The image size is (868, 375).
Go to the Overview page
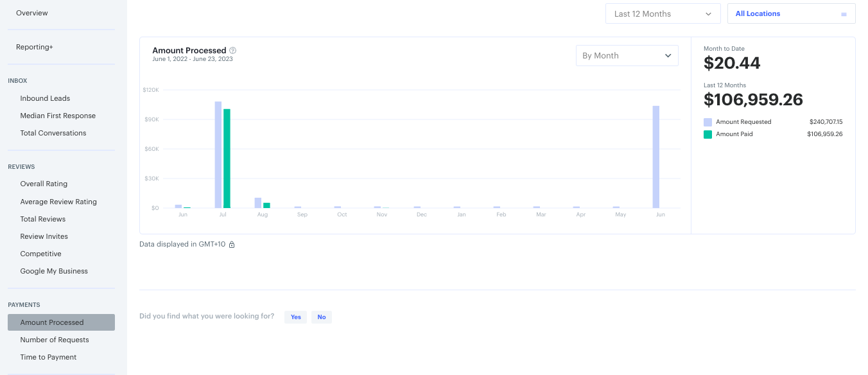click(x=32, y=13)
